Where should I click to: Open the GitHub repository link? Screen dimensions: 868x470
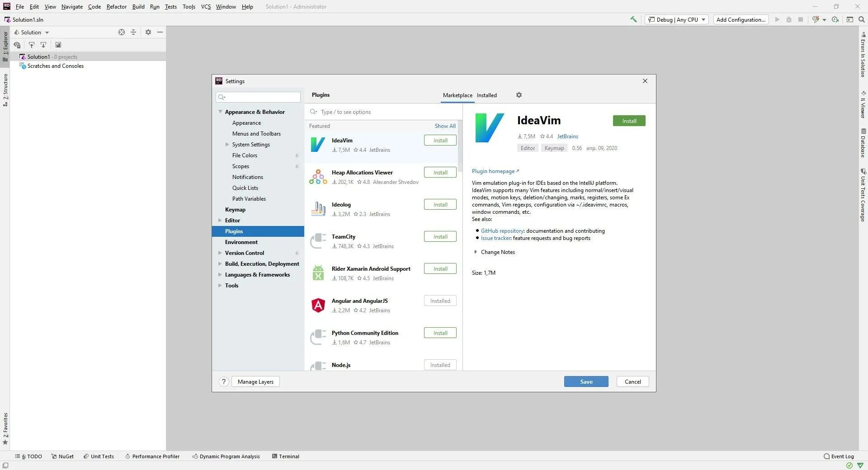[502, 230]
